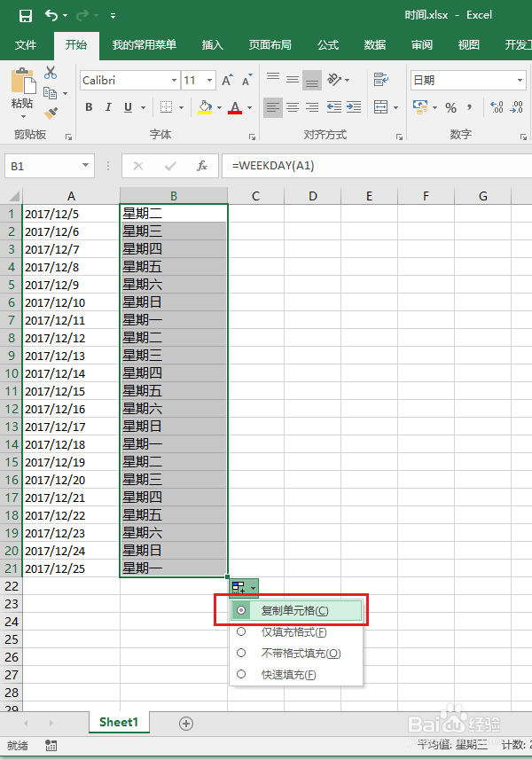Screen dimensions: 532x760
Task: Click the Format Painter brush icon
Action: tap(51, 113)
